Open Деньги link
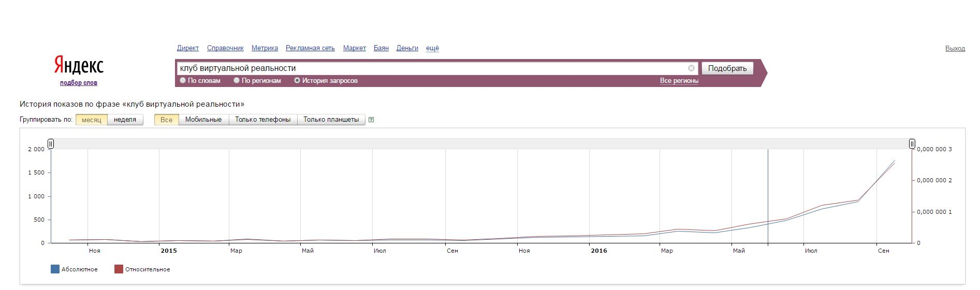This screenshot has height=290, width=980. (x=407, y=48)
